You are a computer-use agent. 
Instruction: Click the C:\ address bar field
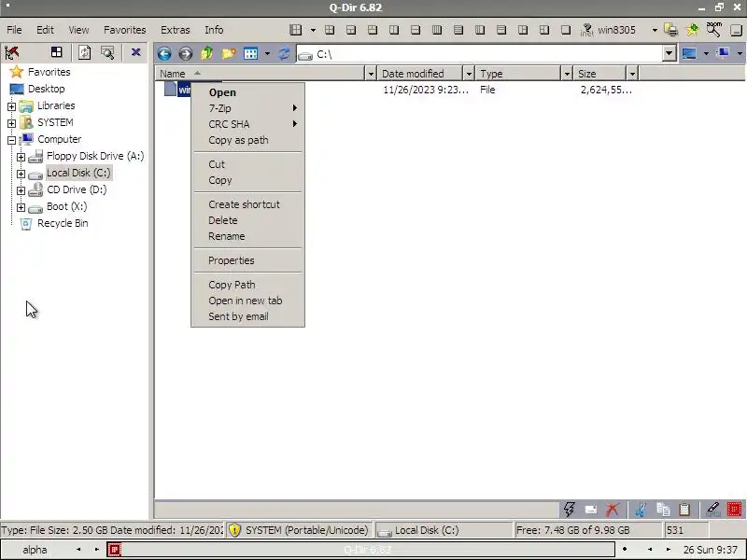480,54
